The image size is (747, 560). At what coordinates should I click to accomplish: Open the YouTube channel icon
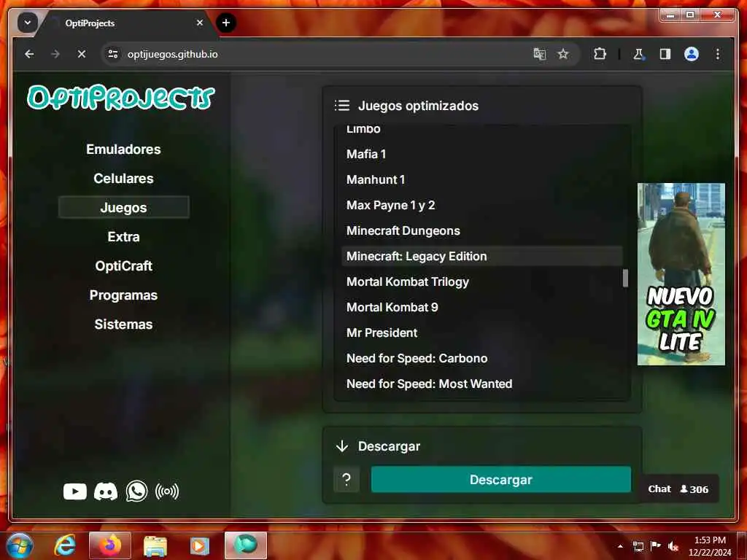point(75,491)
